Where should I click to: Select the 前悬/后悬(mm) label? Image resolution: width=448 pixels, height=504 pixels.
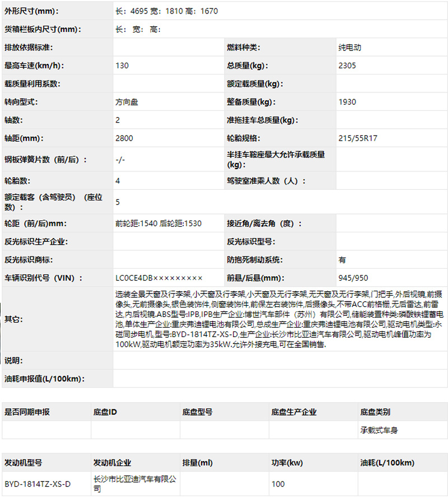(255, 278)
